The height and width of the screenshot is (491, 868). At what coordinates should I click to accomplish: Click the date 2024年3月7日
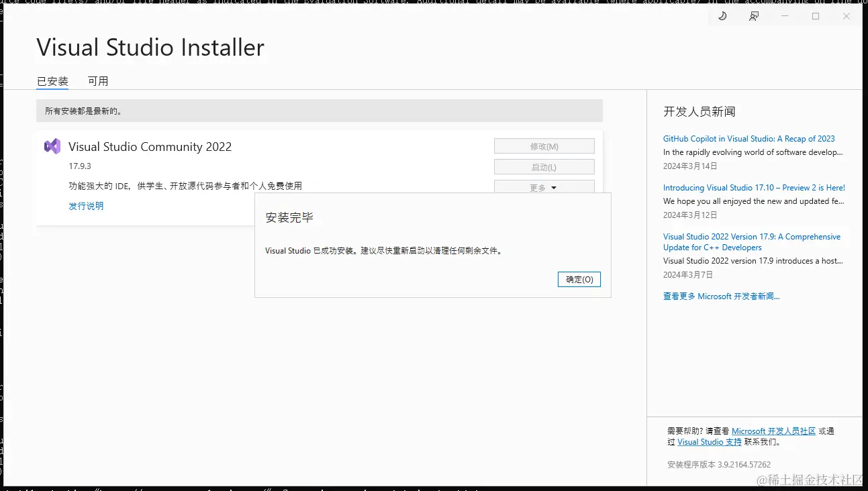coord(688,274)
